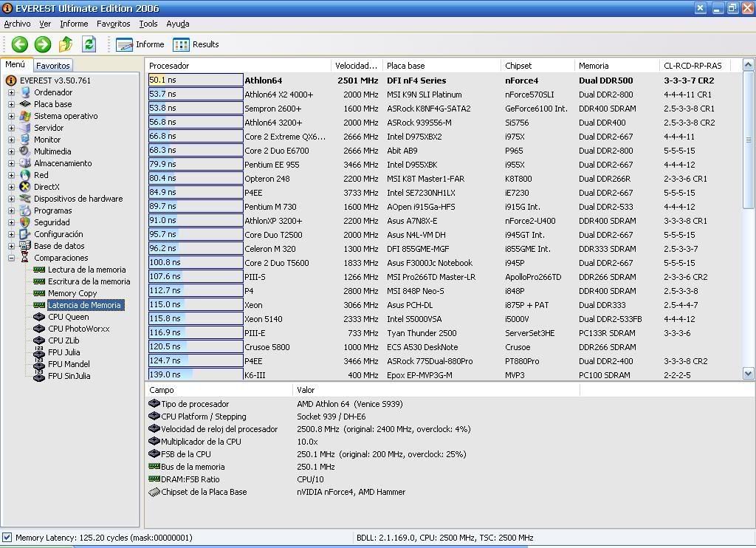Open the Favoritos menu in the menu bar
Image resolution: width=756 pixels, height=548 pixels.
click(113, 24)
